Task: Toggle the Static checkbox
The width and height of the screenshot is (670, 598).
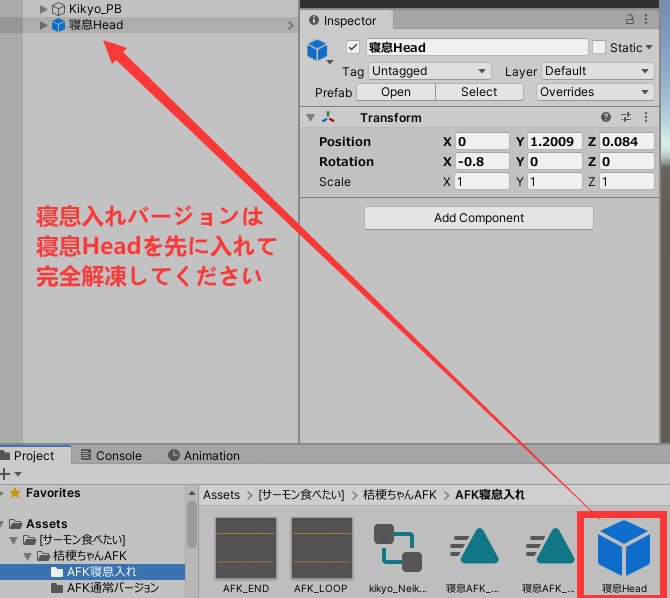Action: click(599, 47)
